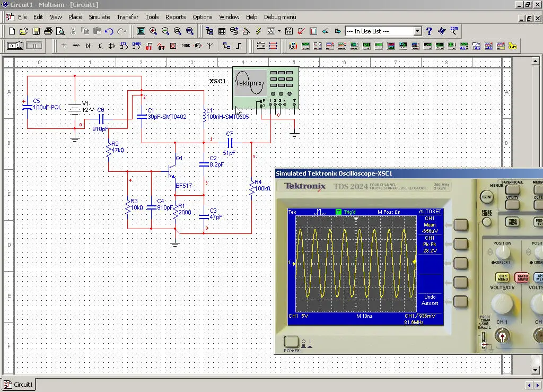Open the Debug menu
The image size is (543, 392).
pyautogui.click(x=280, y=17)
